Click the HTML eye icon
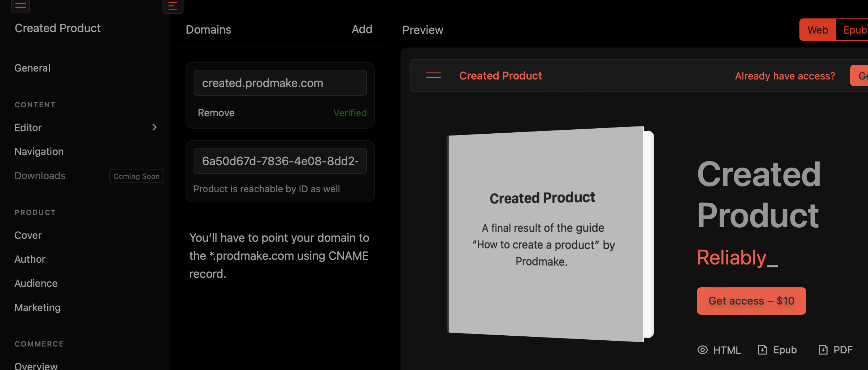The width and height of the screenshot is (868, 370). tap(702, 350)
